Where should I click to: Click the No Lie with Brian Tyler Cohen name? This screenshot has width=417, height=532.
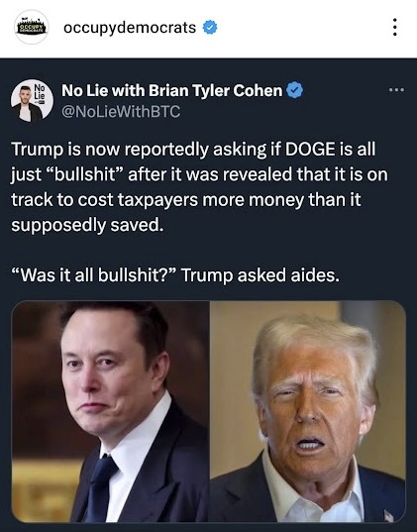coord(171,90)
